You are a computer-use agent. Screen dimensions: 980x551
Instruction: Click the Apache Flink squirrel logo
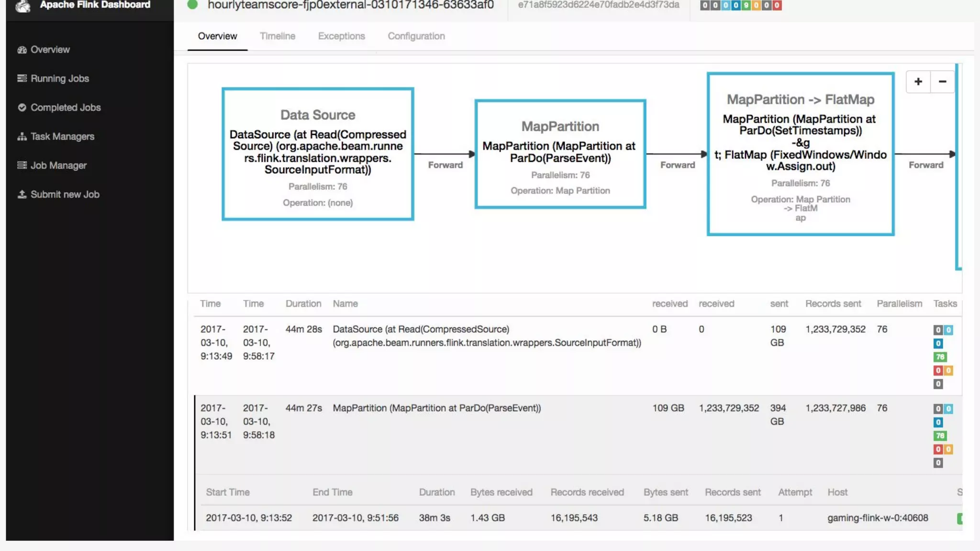pos(22,6)
